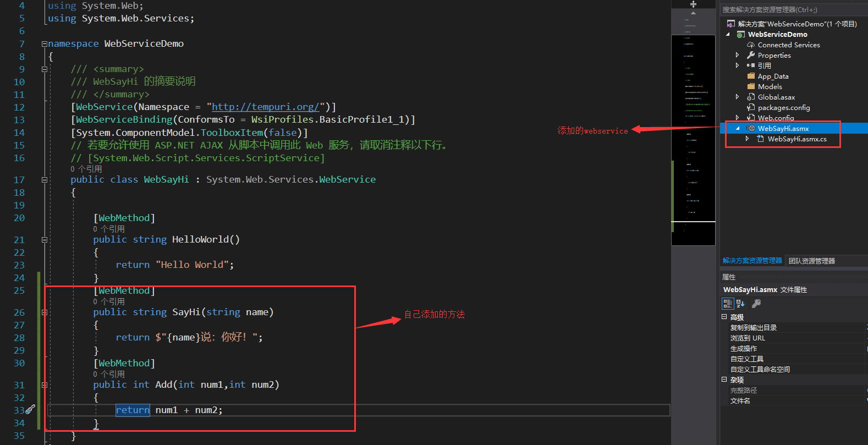Click the screwdriver quick actions icon at line 33
Image resolution: width=868 pixels, height=445 pixels.
point(30,409)
